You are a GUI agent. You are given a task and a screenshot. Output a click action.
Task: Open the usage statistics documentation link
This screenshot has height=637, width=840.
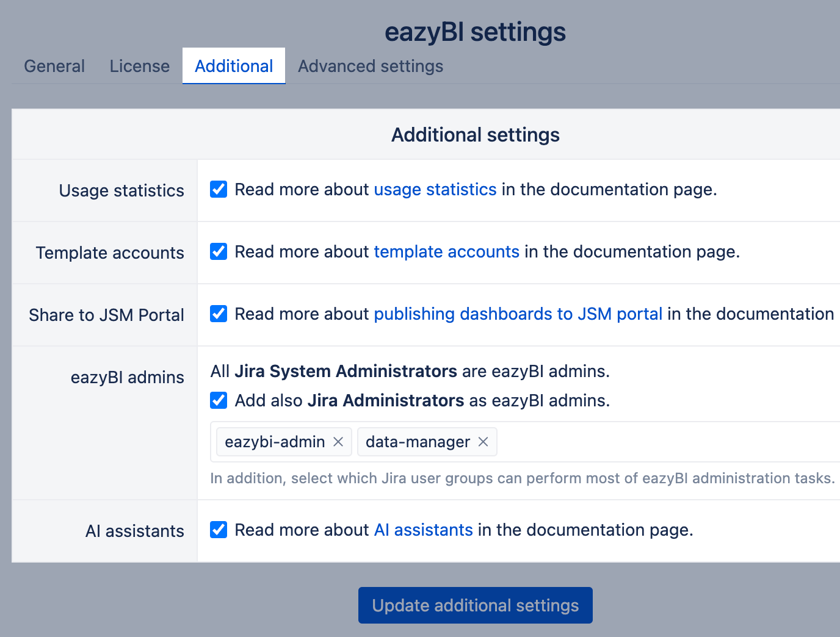(435, 189)
